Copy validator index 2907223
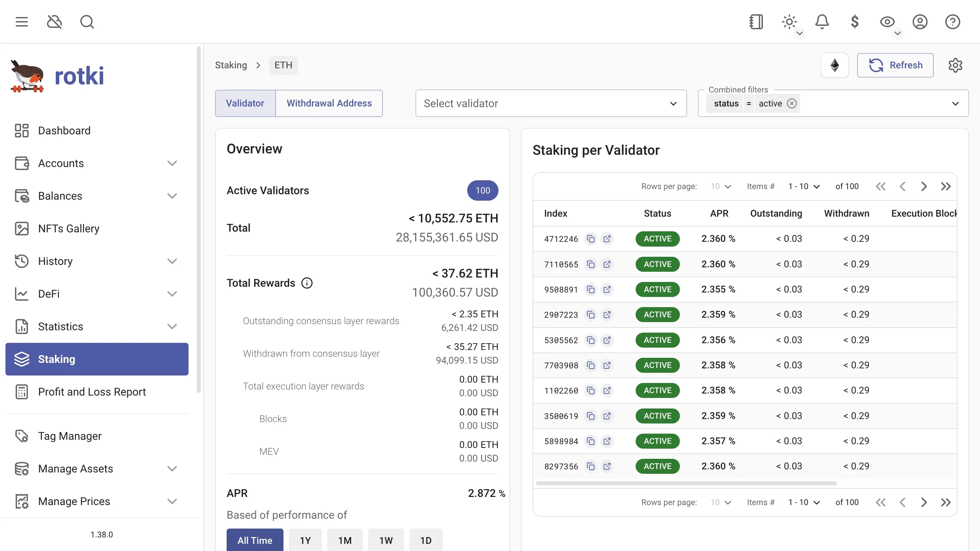Viewport: 980px width, 551px height. 590,315
